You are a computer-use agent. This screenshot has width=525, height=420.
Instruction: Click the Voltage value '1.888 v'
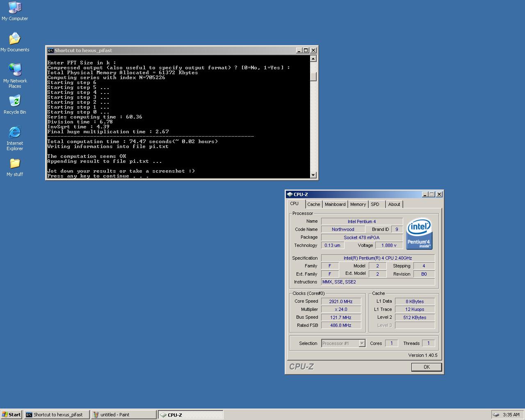tap(389, 245)
